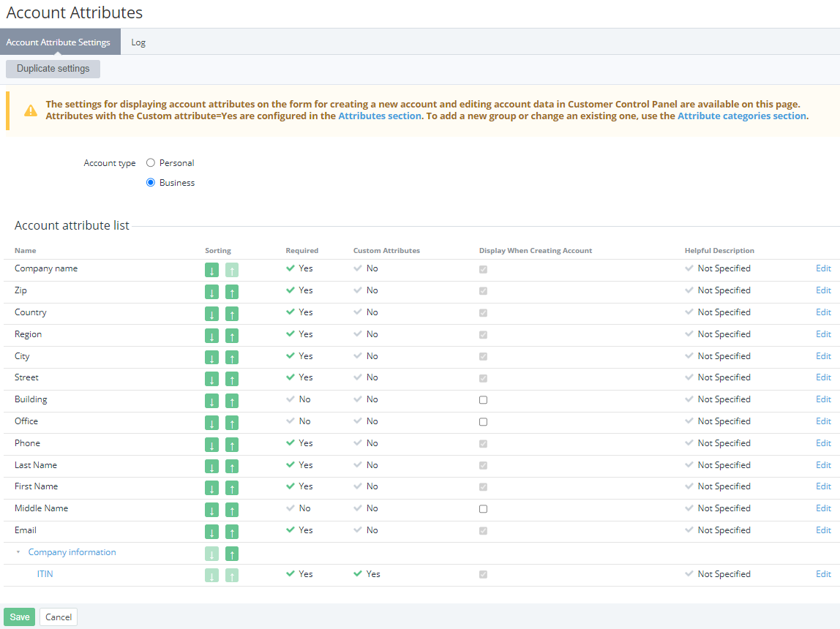840x629 pixels.
Task: Move Last Name up in the list
Action: coord(230,466)
